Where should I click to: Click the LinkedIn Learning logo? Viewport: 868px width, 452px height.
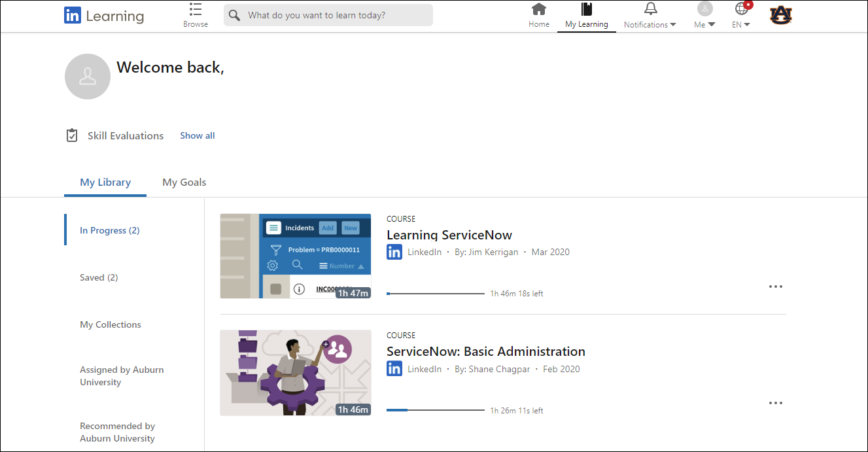[104, 16]
